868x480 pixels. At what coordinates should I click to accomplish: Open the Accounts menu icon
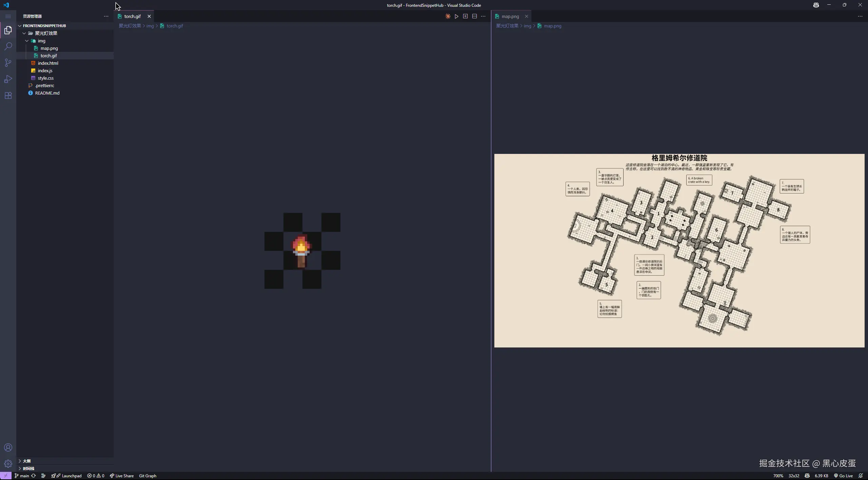click(x=8, y=447)
